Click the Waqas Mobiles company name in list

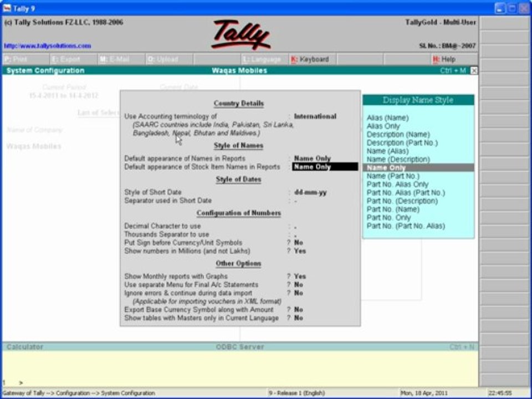(34, 146)
